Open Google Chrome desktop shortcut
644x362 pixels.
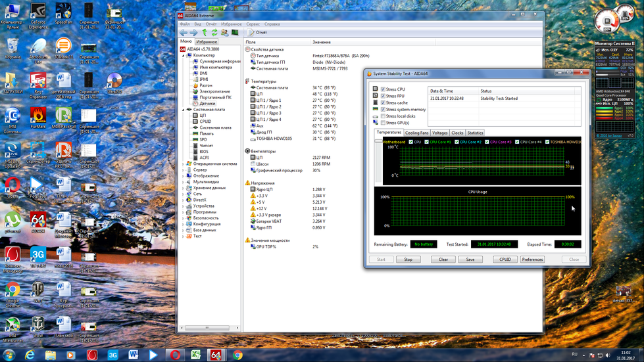click(x=12, y=295)
